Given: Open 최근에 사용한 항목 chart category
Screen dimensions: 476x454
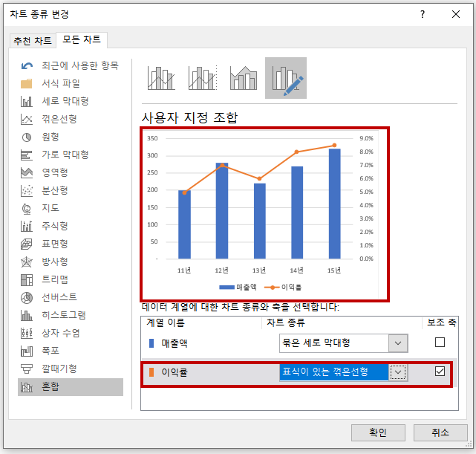Looking at the screenshot, I should point(71,65).
